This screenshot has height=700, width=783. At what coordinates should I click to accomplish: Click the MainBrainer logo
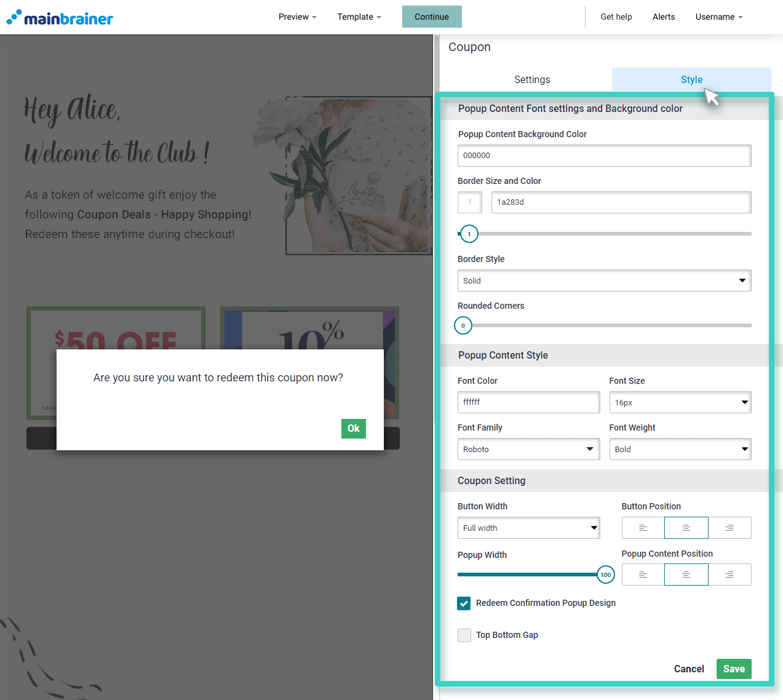tap(60, 18)
